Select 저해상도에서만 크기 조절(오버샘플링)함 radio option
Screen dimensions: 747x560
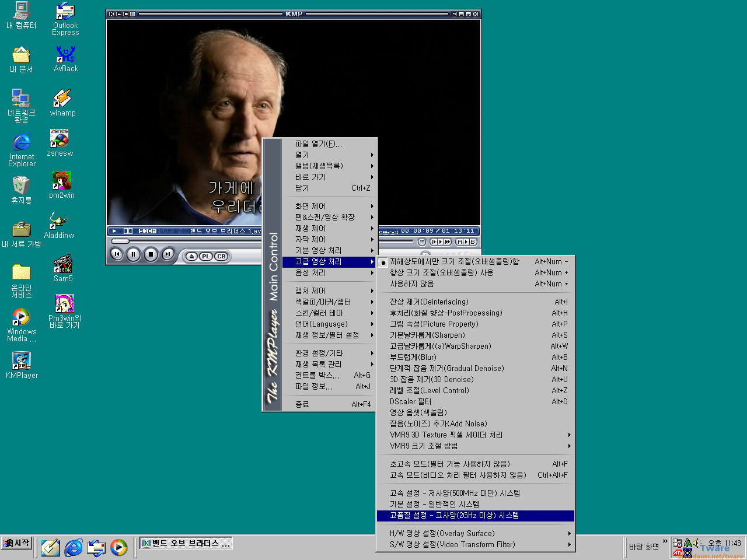coord(476,262)
